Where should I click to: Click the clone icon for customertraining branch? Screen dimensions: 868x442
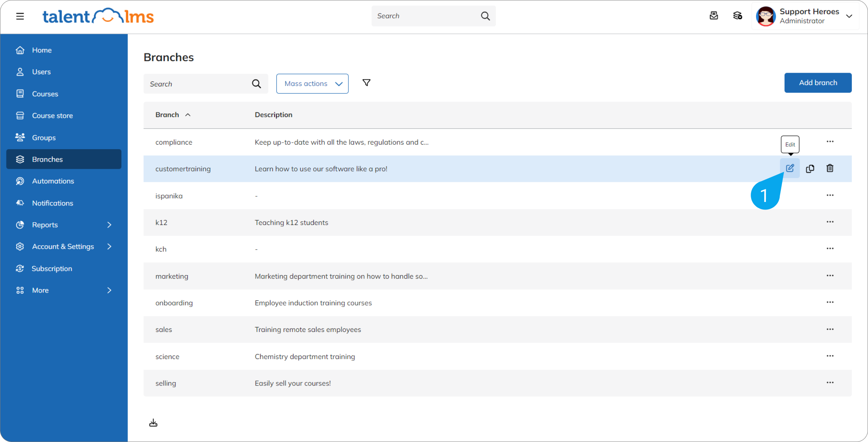810,168
